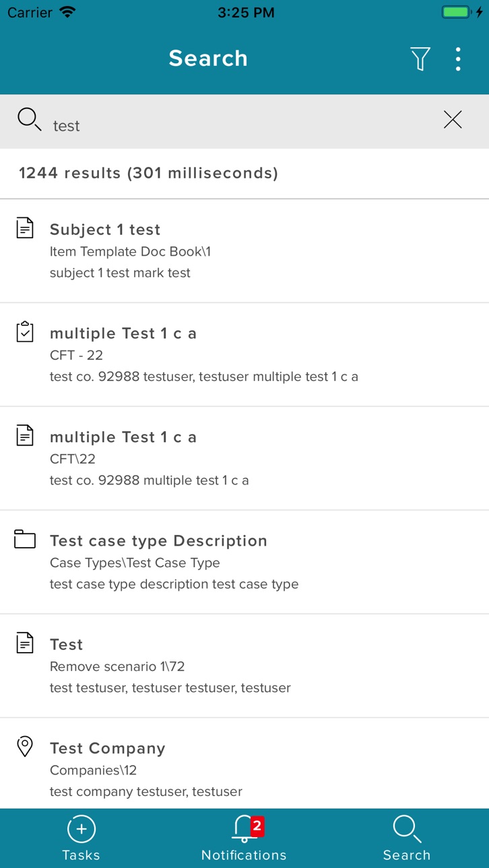Click the red notification badge showing 2
The width and height of the screenshot is (489, 868).
[257, 826]
